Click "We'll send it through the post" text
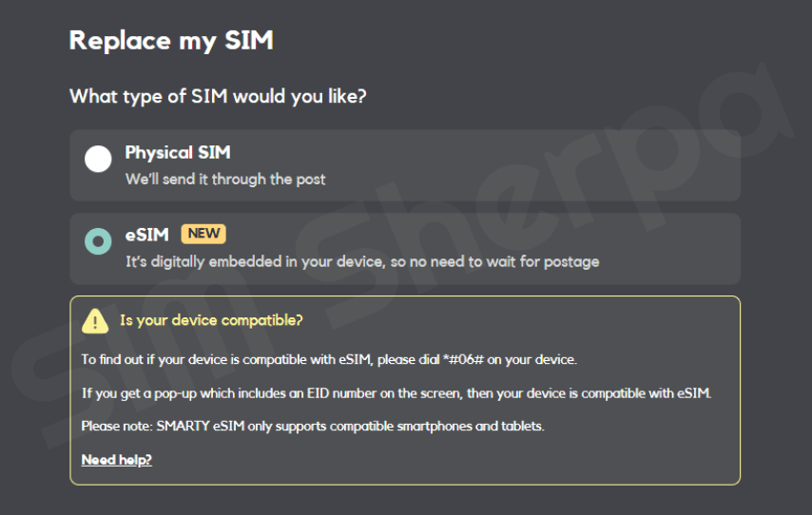 click(225, 179)
